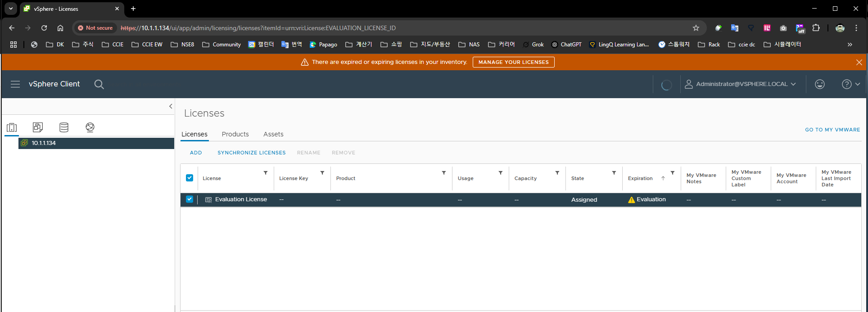Open the vSphere Client hamburger menu

coord(15,84)
